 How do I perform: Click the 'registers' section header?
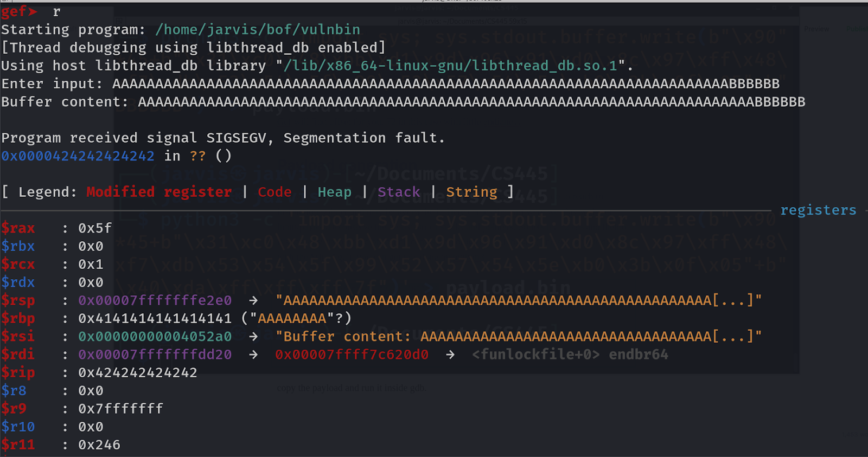point(818,210)
